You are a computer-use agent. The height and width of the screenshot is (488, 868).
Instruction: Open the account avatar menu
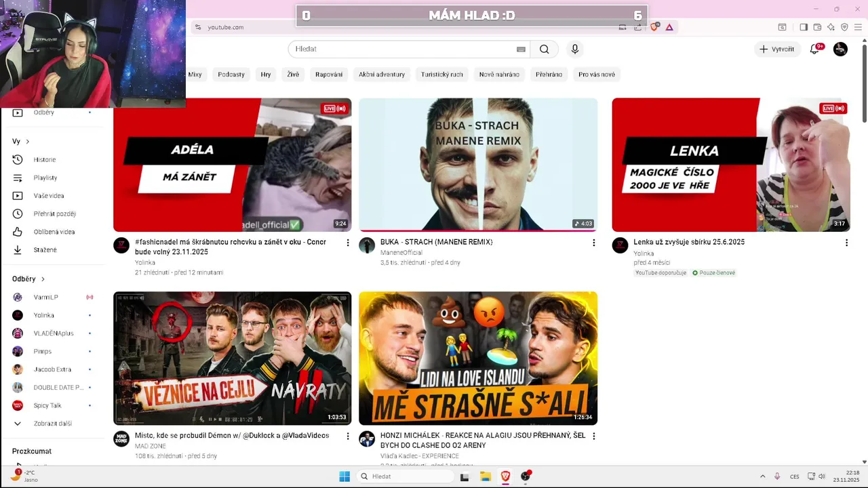(840, 49)
